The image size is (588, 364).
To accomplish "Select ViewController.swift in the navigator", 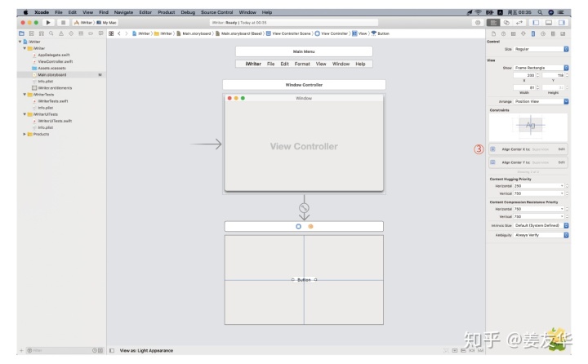I will (x=56, y=61).
